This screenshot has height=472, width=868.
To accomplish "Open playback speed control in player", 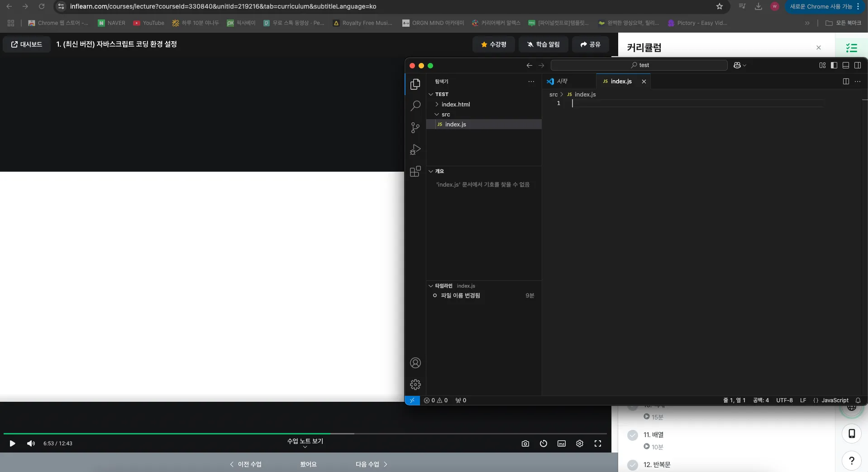I will click(544, 443).
